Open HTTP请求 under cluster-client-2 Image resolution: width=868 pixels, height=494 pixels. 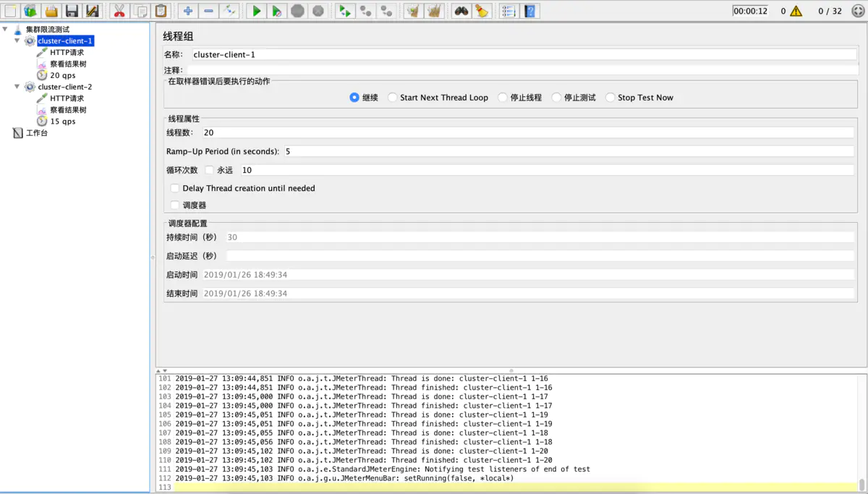pos(67,98)
